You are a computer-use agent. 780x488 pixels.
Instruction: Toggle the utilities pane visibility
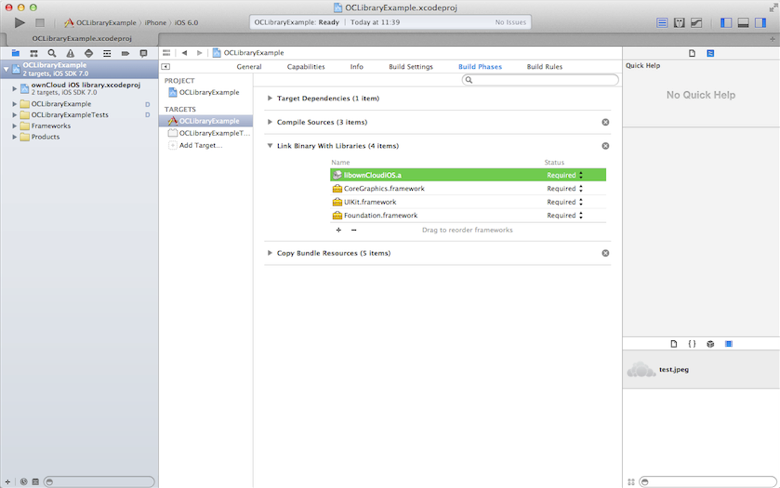(x=762, y=22)
